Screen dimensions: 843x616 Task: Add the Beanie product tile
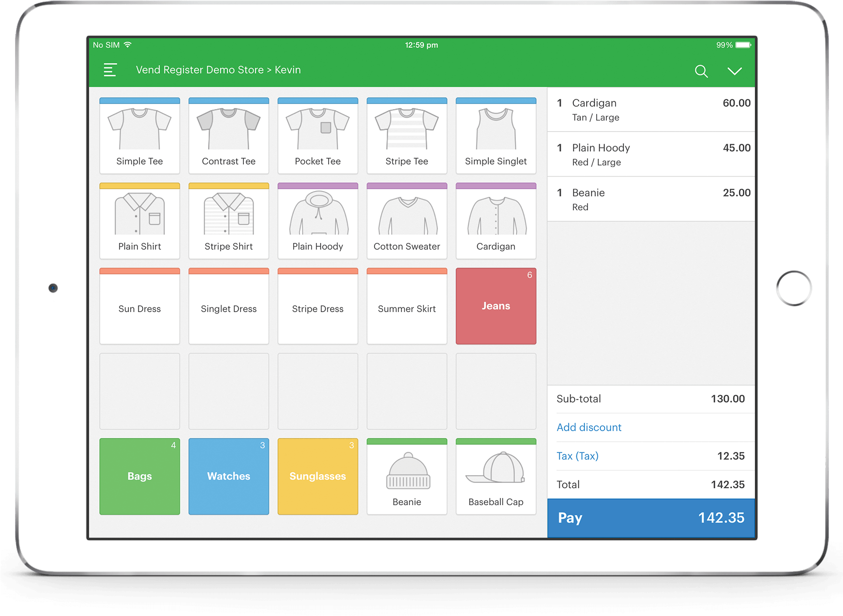pyautogui.click(x=406, y=477)
